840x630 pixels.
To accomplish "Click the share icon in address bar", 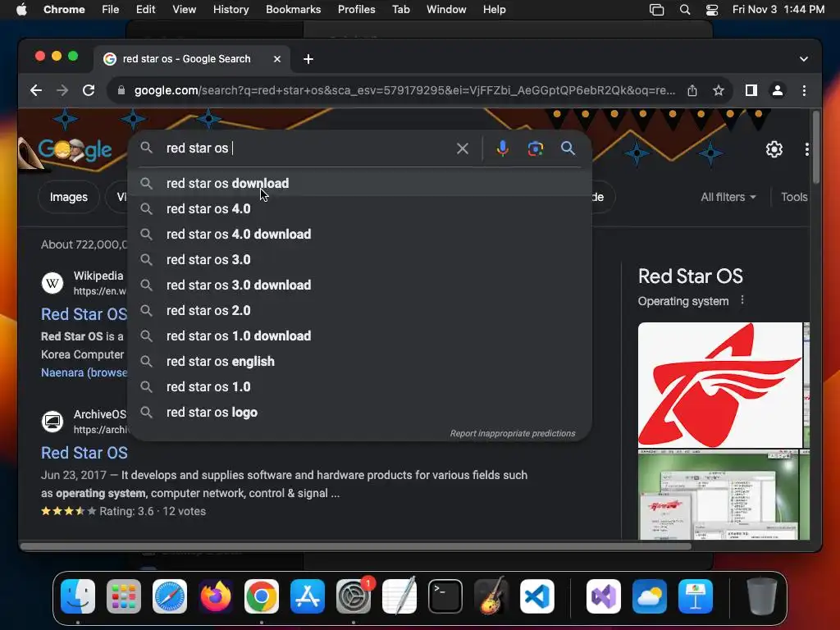I will tap(692, 90).
